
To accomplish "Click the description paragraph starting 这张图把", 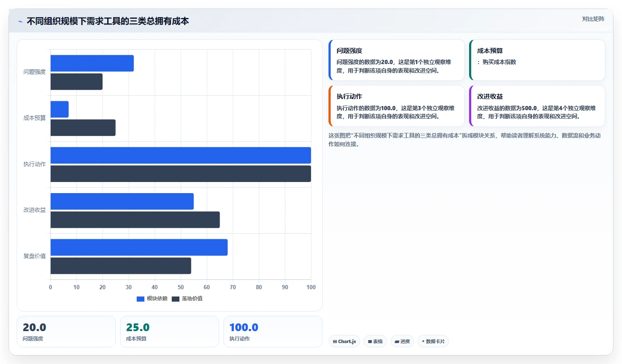I will point(465,140).
